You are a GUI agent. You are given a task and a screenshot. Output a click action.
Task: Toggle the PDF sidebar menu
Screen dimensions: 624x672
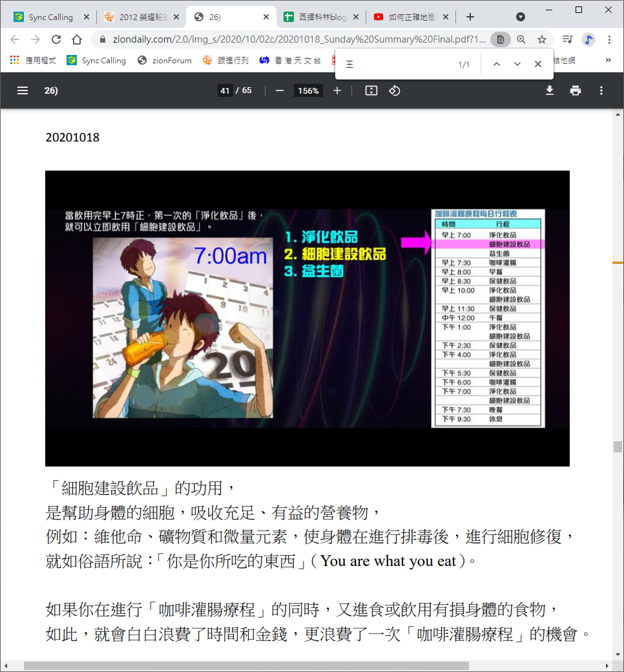(x=22, y=90)
